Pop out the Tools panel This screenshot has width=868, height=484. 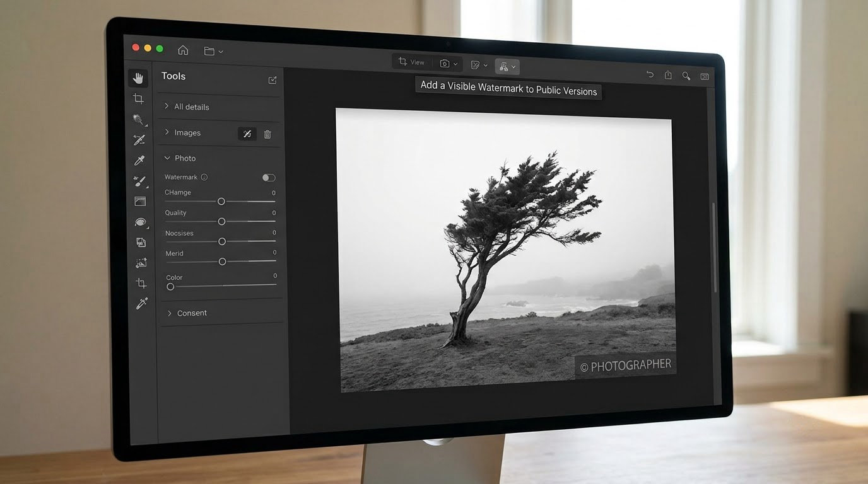273,80
